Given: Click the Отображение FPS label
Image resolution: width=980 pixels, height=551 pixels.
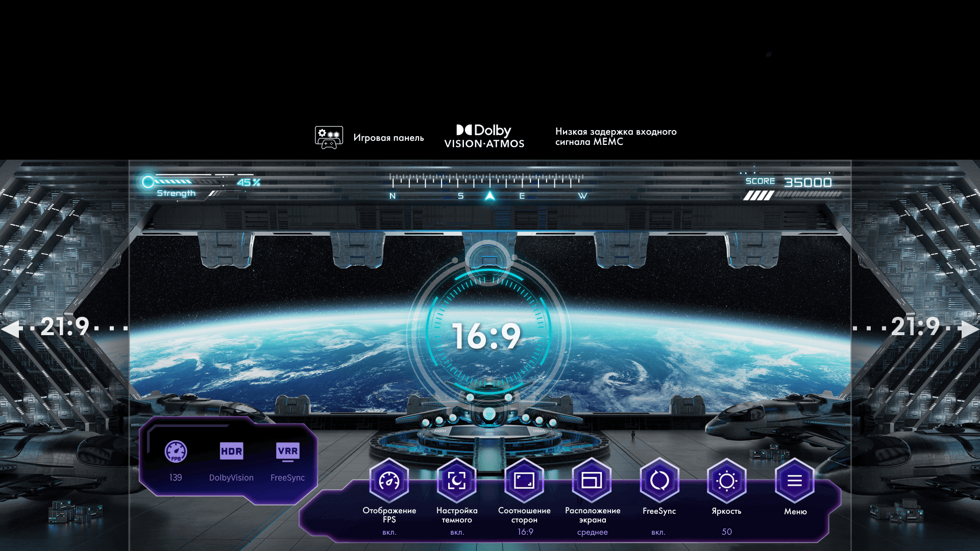Looking at the screenshot, I should pyautogui.click(x=389, y=515).
